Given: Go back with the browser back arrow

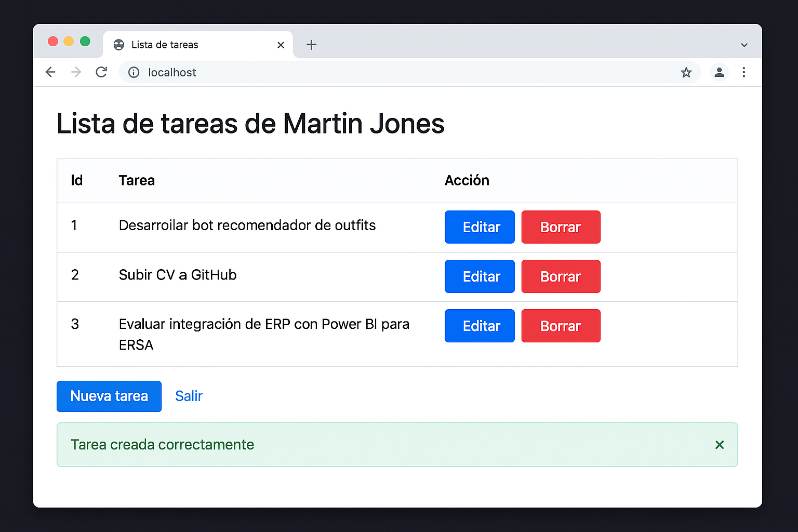Looking at the screenshot, I should click(50, 72).
